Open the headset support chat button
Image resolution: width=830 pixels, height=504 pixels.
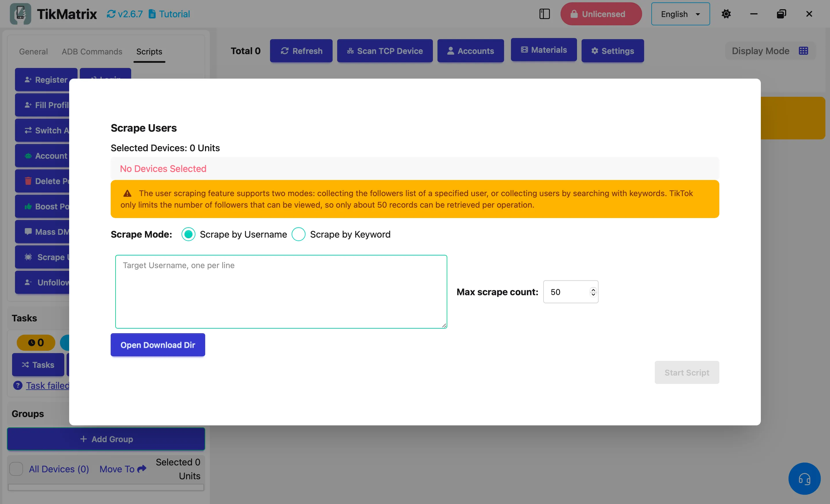pyautogui.click(x=804, y=478)
